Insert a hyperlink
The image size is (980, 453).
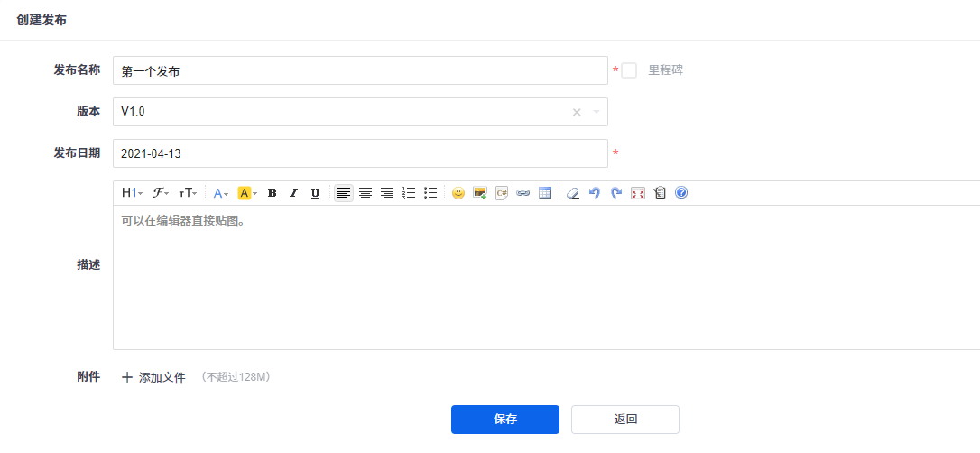[x=523, y=193]
